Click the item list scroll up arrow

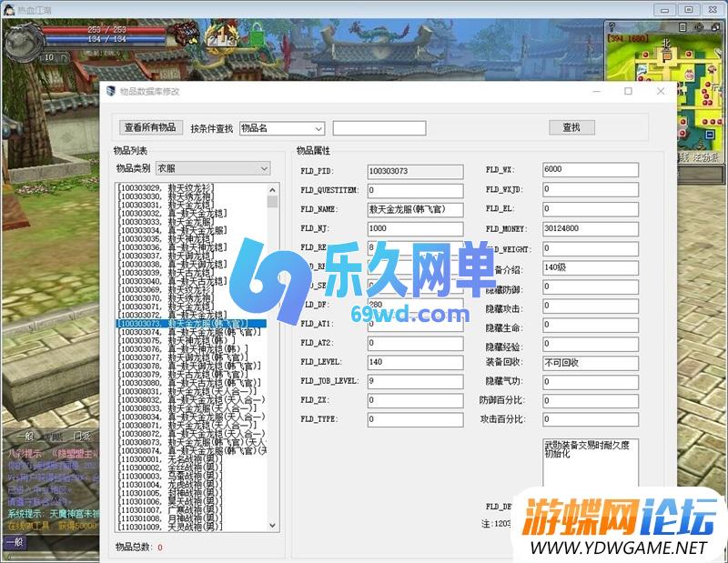pos(272,190)
